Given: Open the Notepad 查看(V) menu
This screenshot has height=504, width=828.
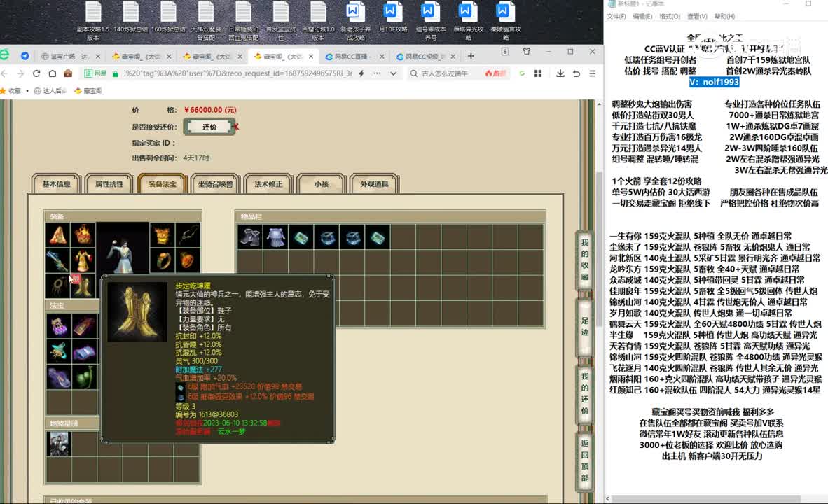Looking at the screenshot, I should coord(697,16).
